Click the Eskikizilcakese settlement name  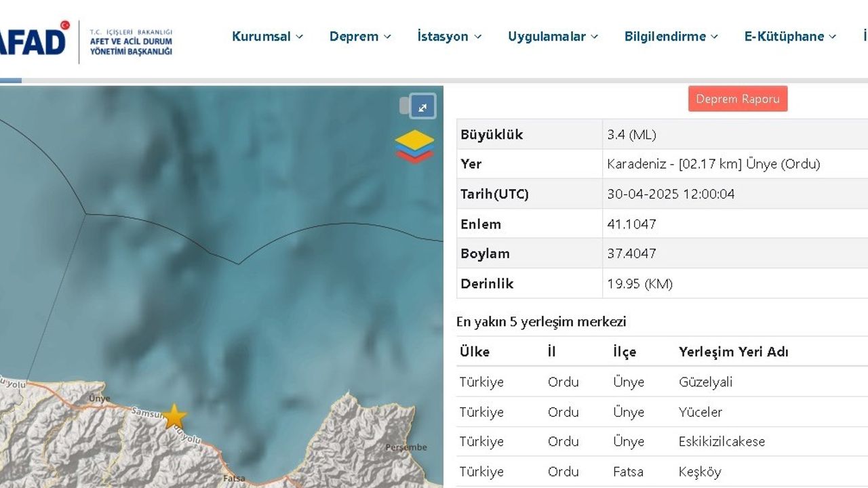[722, 442]
